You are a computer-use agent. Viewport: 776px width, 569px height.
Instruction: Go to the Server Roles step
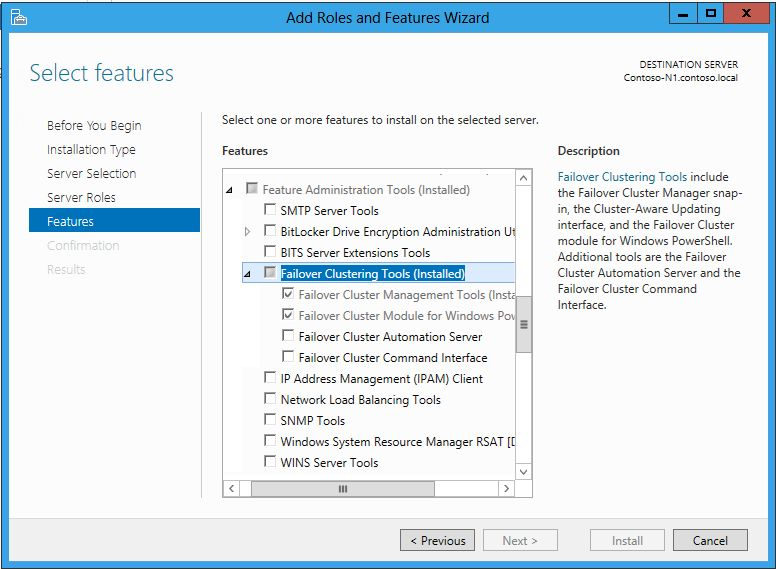(x=81, y=197)
